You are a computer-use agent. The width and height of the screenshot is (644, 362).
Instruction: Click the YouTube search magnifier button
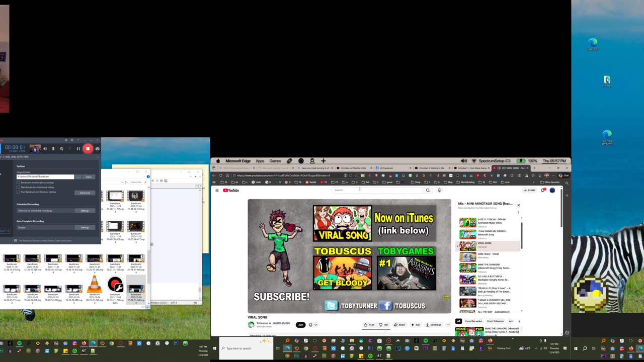(x=428, y=190)
